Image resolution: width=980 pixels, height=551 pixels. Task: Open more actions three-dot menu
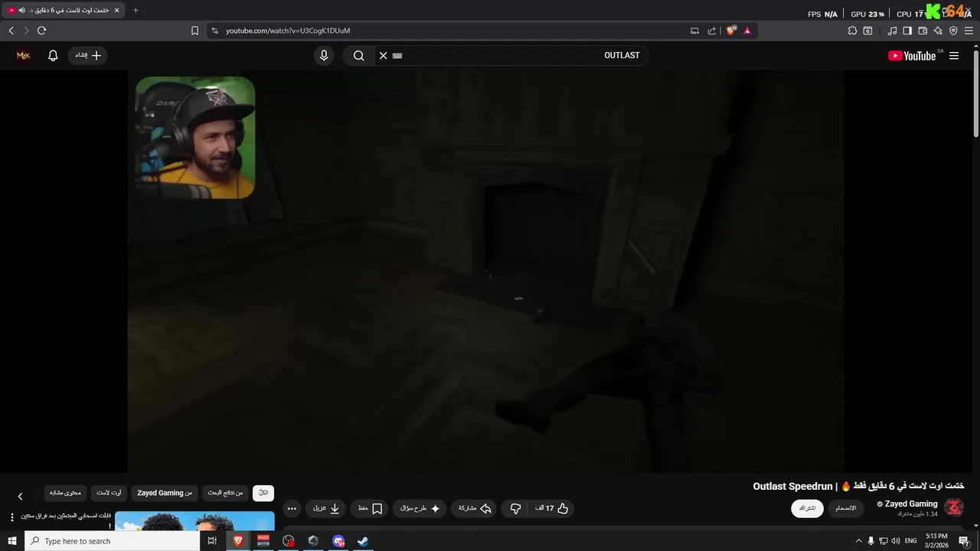pos(292,508)
